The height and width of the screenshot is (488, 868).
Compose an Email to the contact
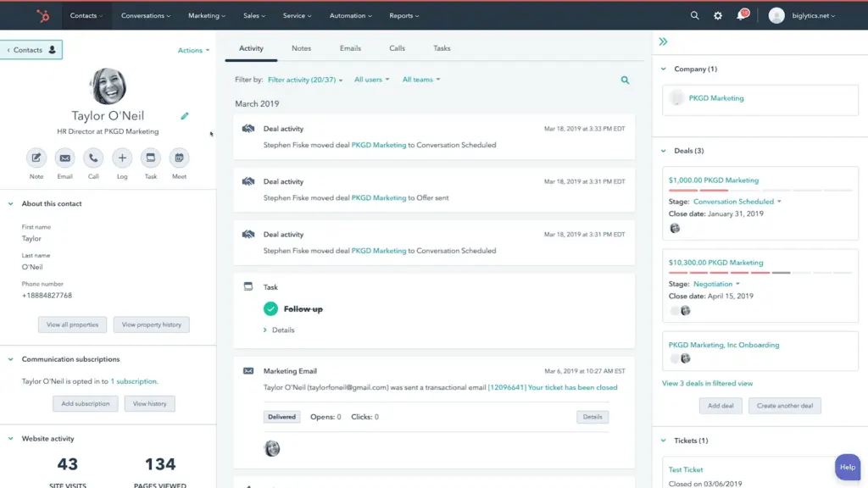64,158
